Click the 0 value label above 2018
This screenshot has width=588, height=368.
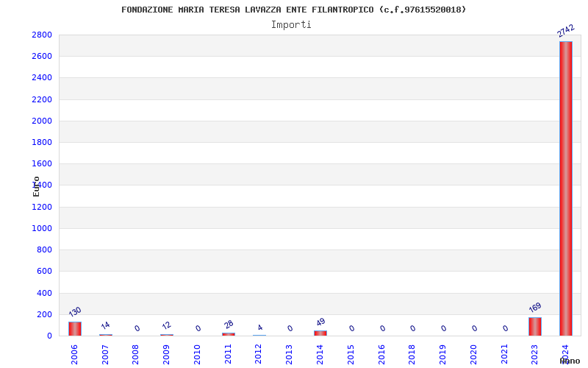point(412,328)
